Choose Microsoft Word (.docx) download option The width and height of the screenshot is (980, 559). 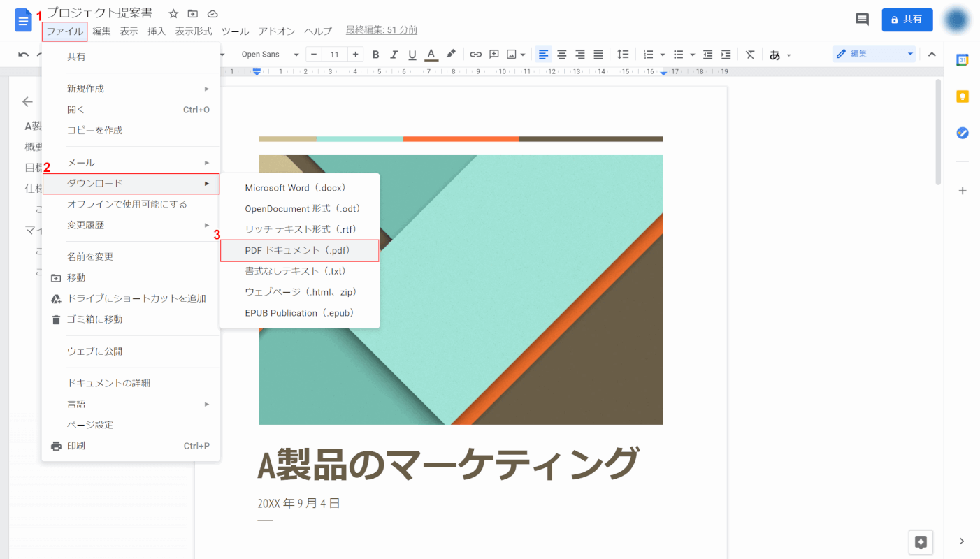coord(296,188)
